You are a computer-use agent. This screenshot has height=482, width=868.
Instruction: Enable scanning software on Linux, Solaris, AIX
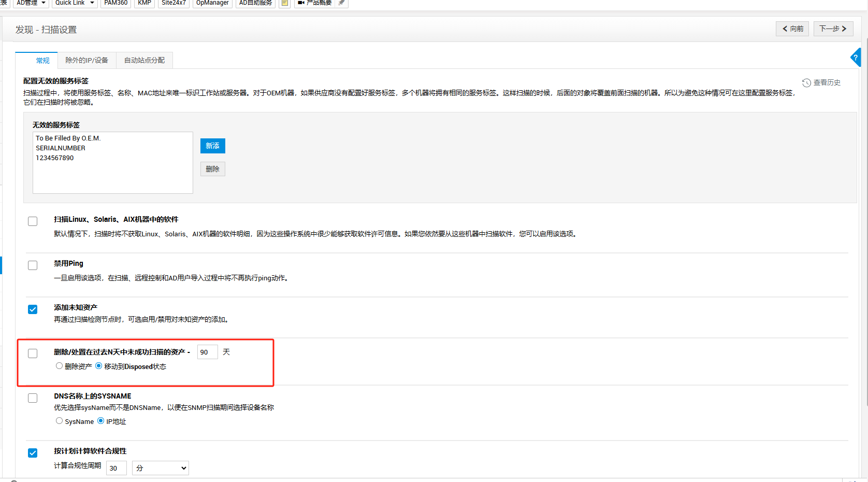click(x=33, y=221)
